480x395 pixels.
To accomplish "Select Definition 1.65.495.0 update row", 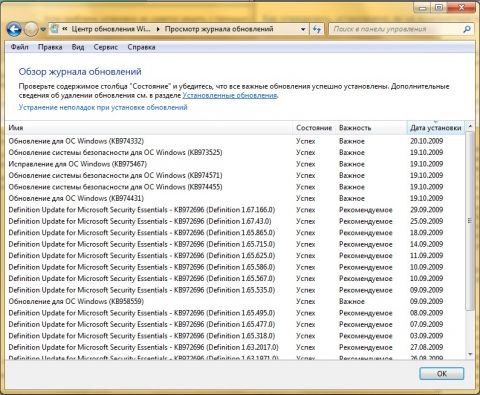I will [x=235, y=313].
